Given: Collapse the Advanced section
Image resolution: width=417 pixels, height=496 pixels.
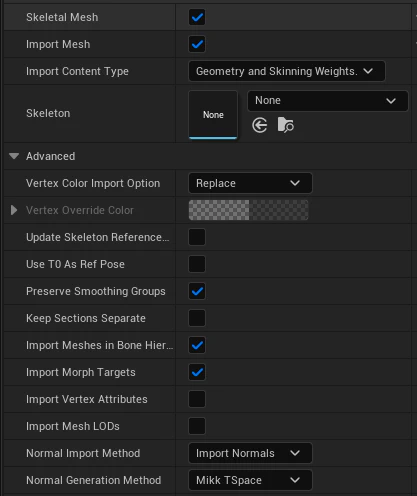Looking at the screenshot, I should 14,156.
